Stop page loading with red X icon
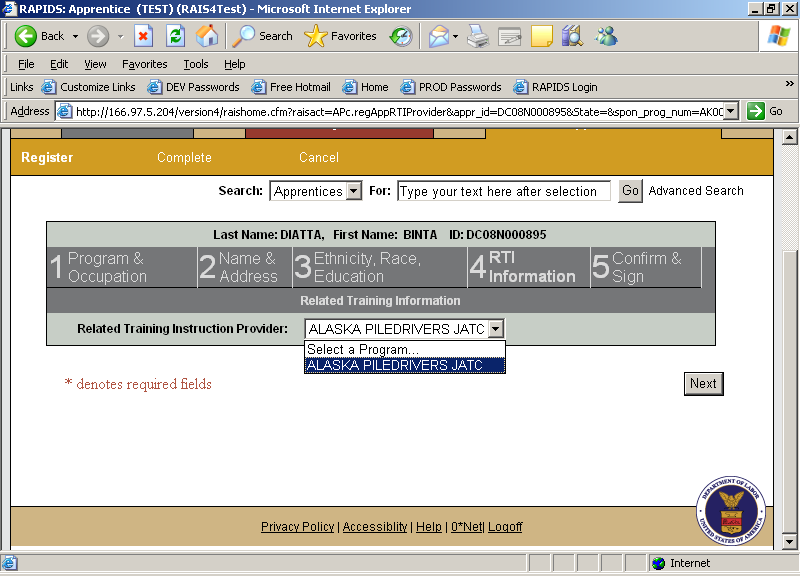Screen dimensions: 800x576 click(x=143, y=36)
